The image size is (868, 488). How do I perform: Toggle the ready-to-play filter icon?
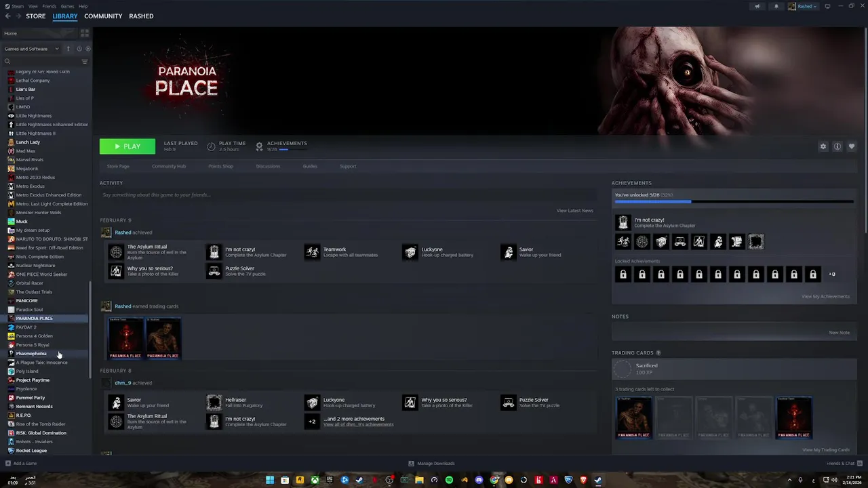click(87, 49)
